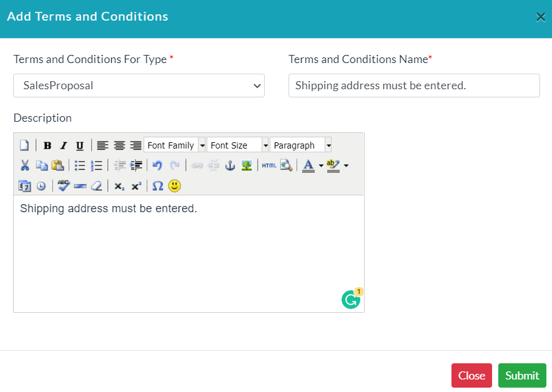
Task: Toggle underline formatting in the editor toolbar
Action: (80, 145)
